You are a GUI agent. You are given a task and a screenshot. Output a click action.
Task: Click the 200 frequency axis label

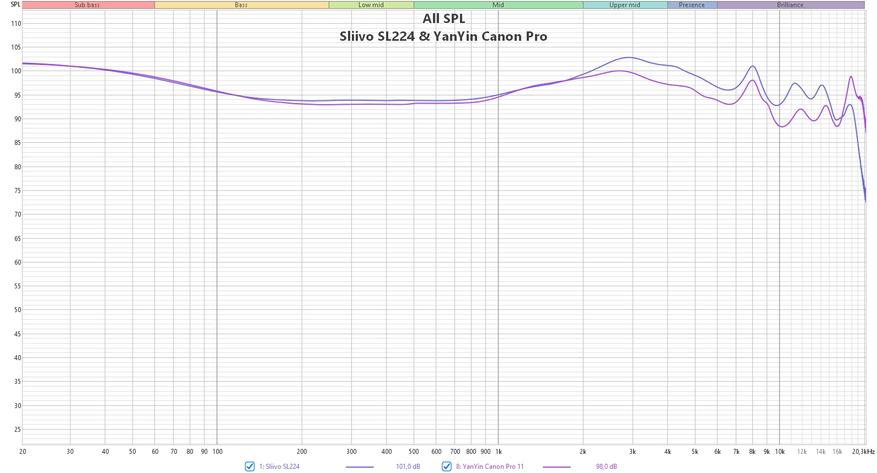click(x=301, y=451)
